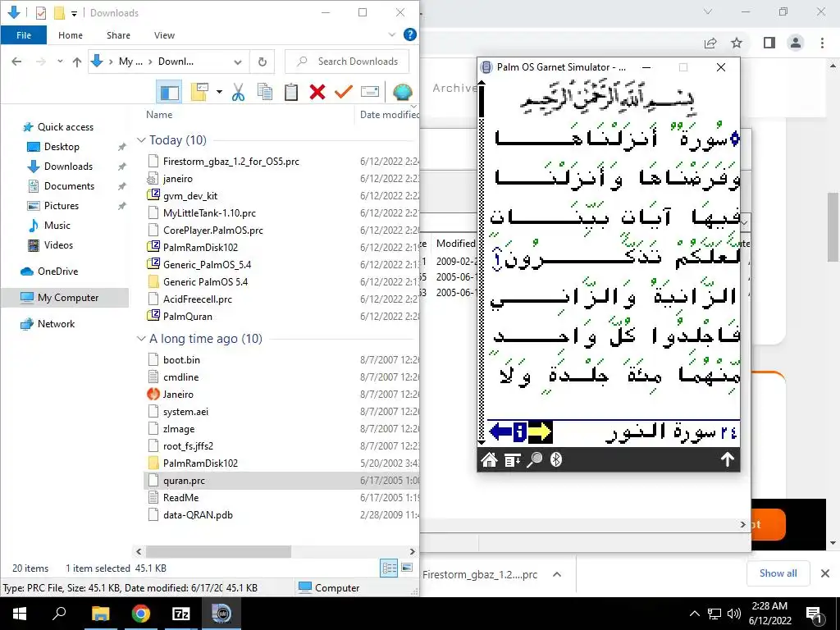Click the new folder icon in toolbar
The width and height of the screenshot is (840, 630).
point(199,92)
